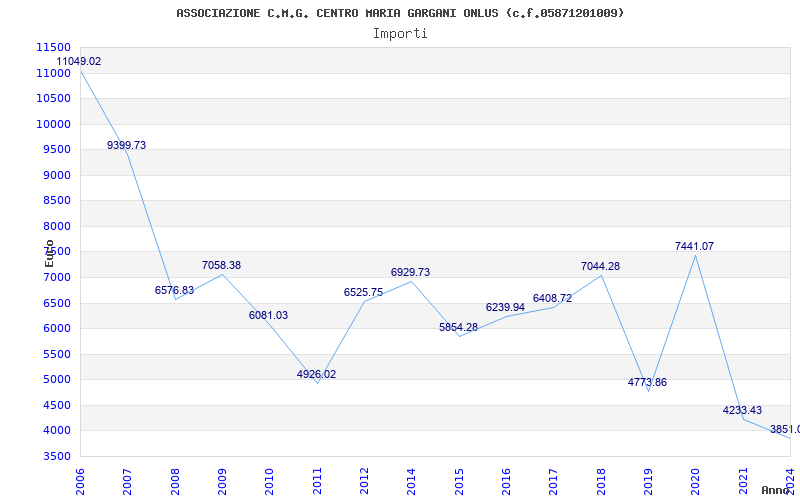Select the Euro vertical axis title
The image size is (800, 500).
(x=49, y=254)
